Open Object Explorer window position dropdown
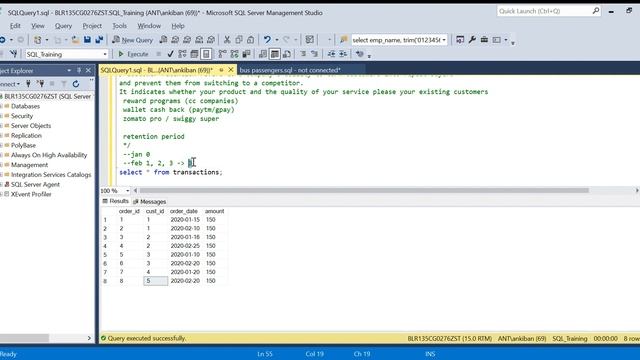Image resolution: width=640 pixels, height=360 pixels. [x=69, y=70]
